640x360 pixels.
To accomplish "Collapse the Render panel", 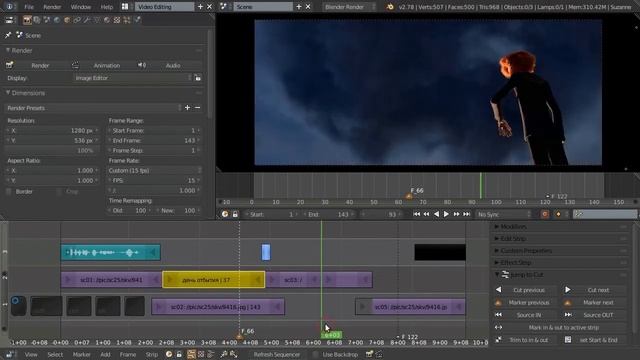I will click(x=8, y=50).
